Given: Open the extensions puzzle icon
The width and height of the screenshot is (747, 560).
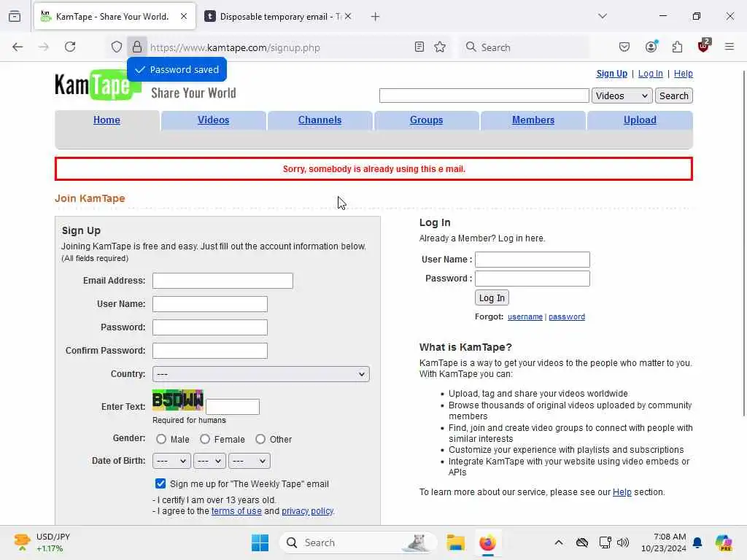Looking at the screenshot, I should coord(677,47).
